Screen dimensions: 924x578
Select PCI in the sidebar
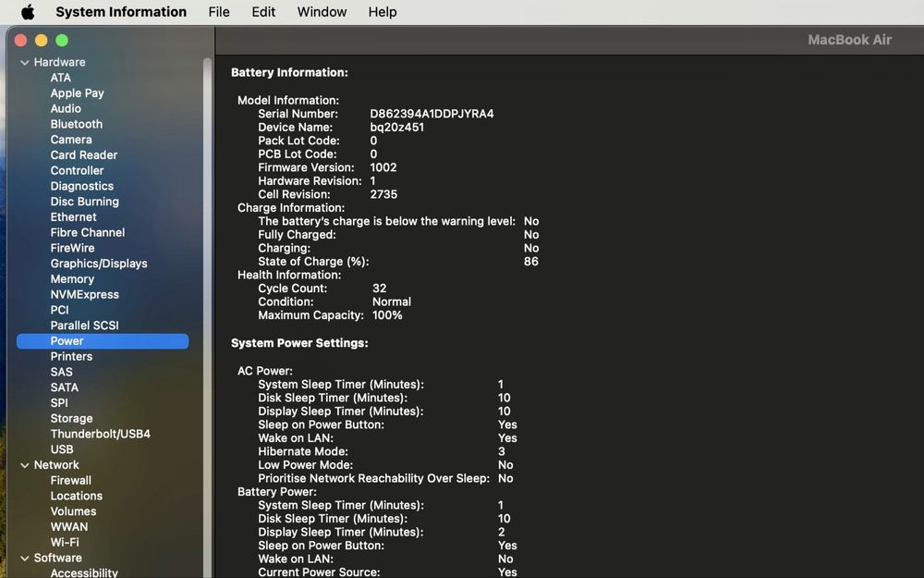coord(59,310)
